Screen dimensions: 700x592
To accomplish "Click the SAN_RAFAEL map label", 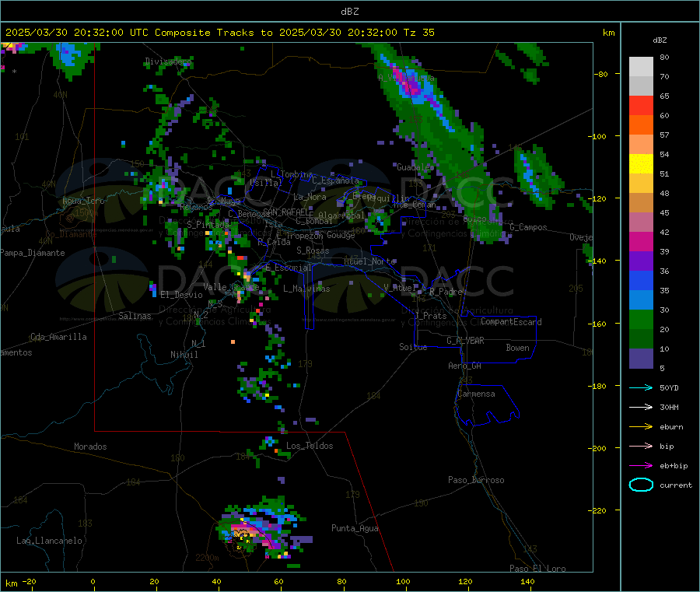I will tap(288, 212).
